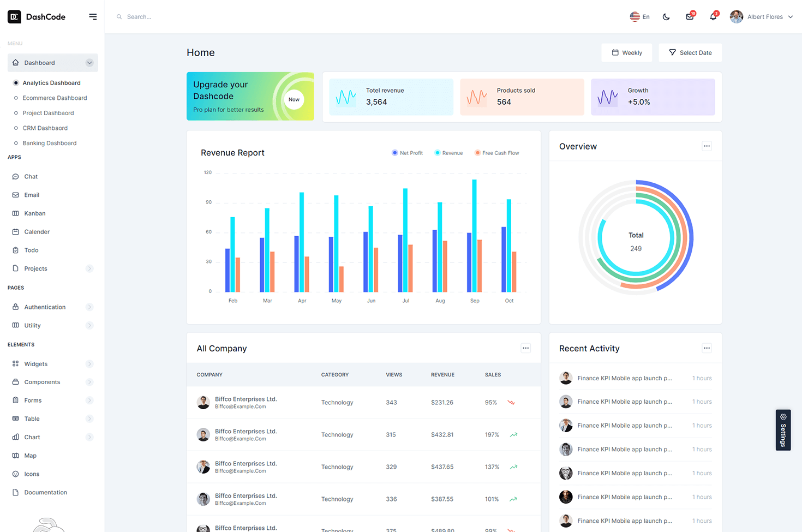Open Albert Flores user menu
The height and width of the screenshot is (532, 802).
coord(762,17)
